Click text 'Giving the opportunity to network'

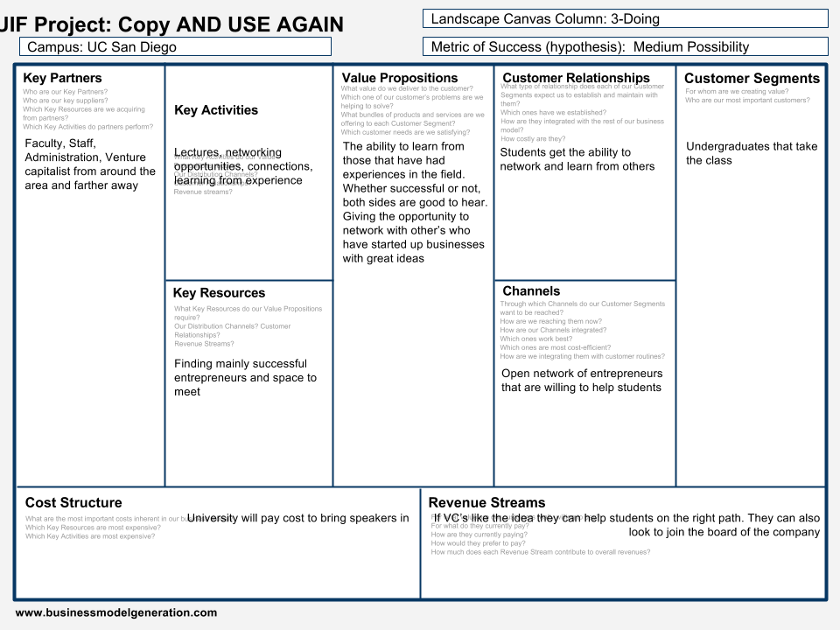[405, 223]
